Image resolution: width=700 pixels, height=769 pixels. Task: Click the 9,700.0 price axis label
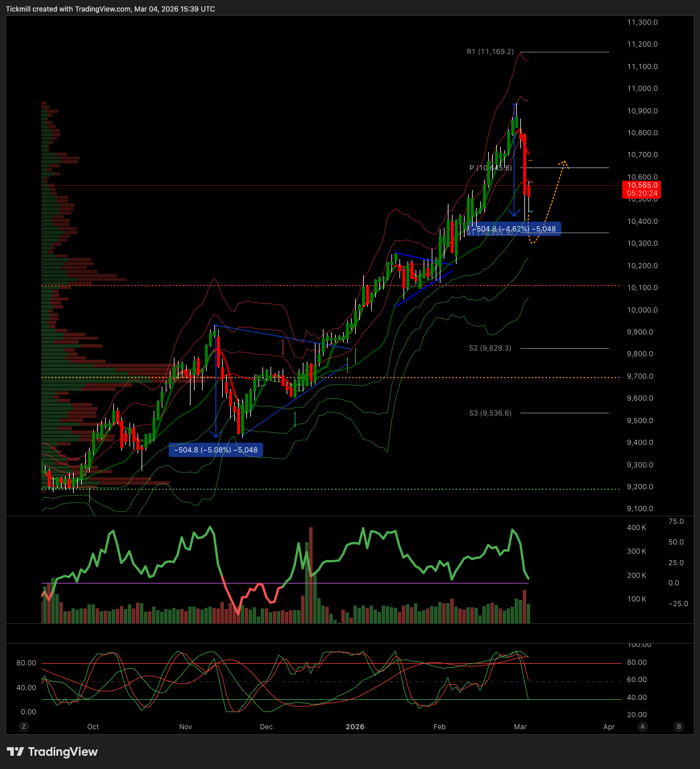(x=640, y=376)
